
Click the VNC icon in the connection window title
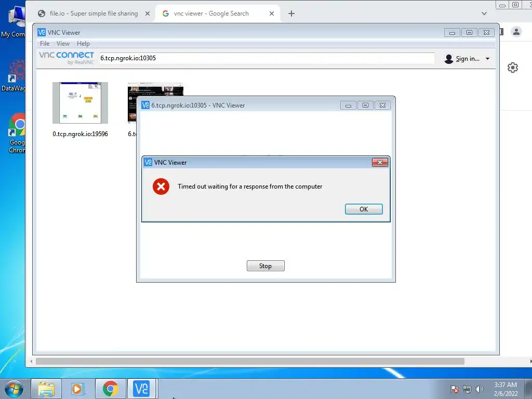coord(145,105)
